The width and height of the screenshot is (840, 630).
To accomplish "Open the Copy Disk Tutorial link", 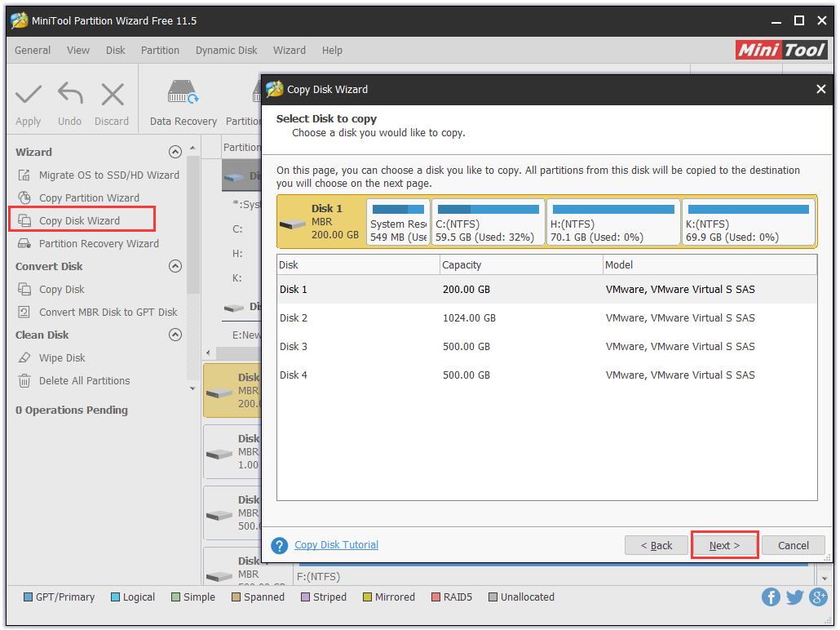I will (x=337, y=545).
